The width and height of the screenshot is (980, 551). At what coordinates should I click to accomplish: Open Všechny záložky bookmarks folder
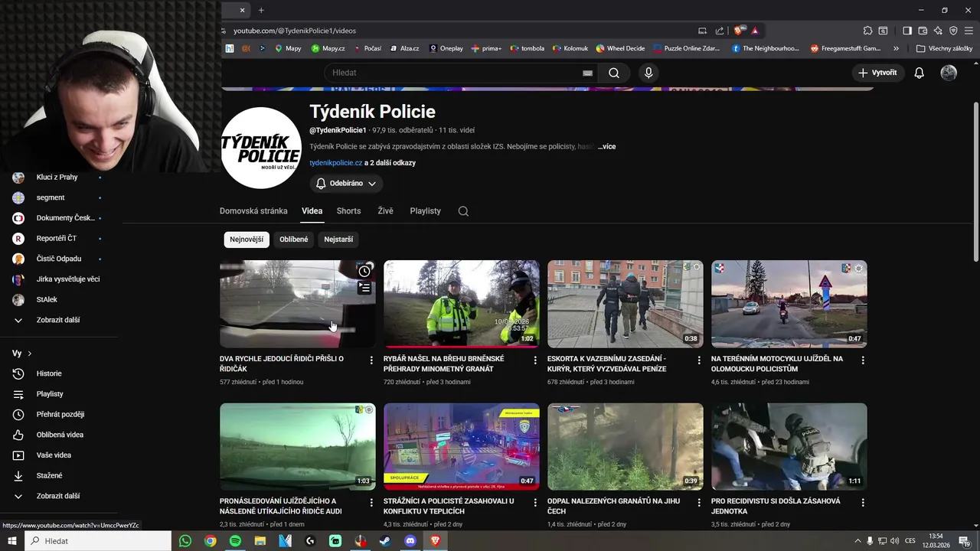click(x=944, y=48)
